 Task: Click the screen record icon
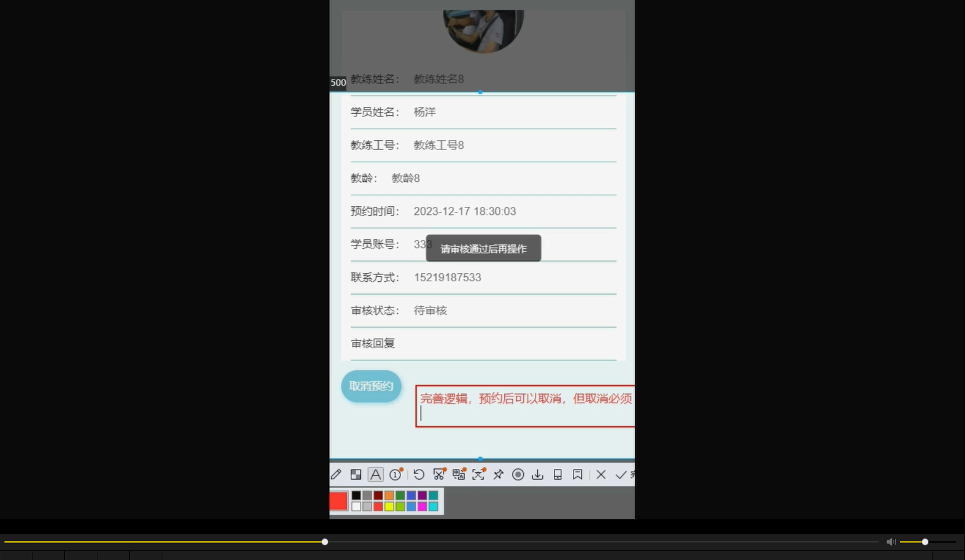(518, 474)
